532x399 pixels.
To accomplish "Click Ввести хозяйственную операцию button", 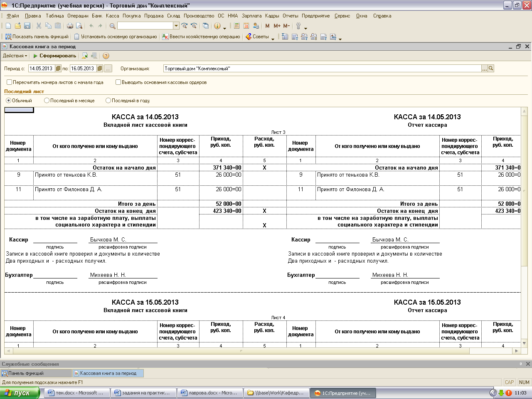I will (x=201, y=37).
